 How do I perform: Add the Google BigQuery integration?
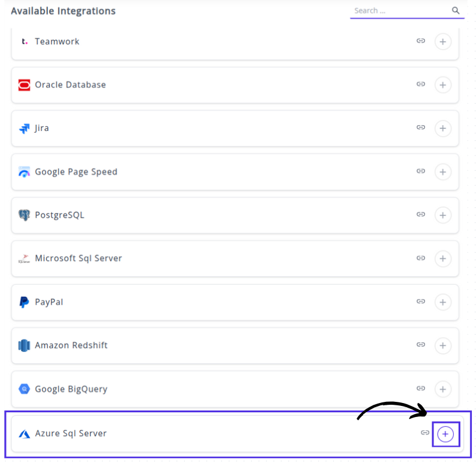tap(443, 389)
